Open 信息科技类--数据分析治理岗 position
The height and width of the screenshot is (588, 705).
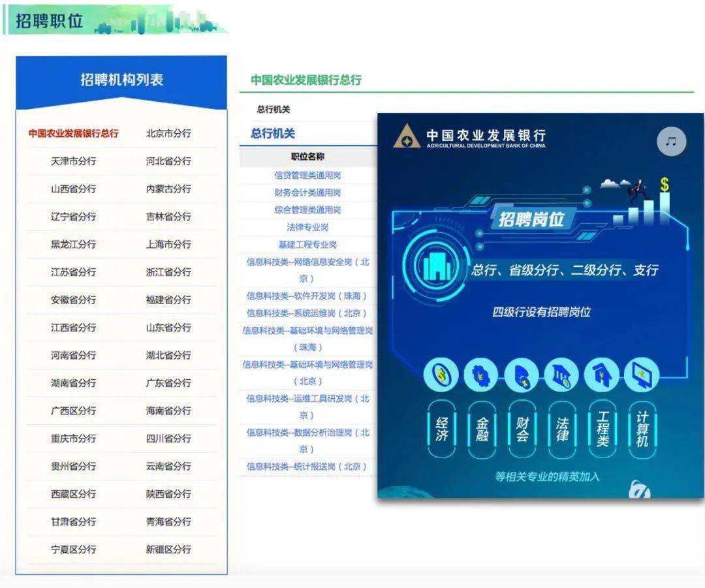pyautogui.click(x=307, y=441)
